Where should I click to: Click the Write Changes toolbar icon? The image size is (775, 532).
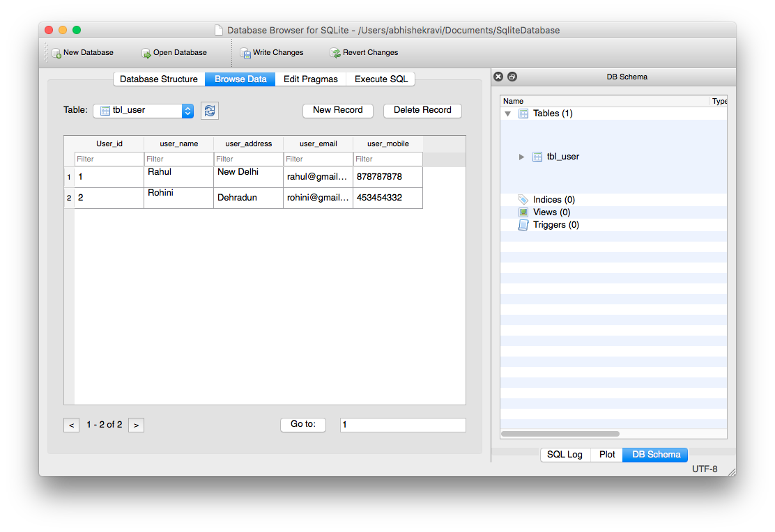point(245,53)
